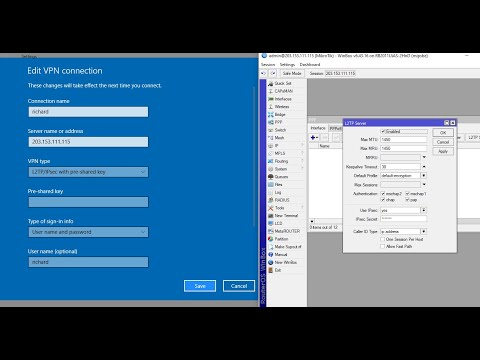Open Files in WinBox sidebar

pyautogui.click(x=279, y=184)
